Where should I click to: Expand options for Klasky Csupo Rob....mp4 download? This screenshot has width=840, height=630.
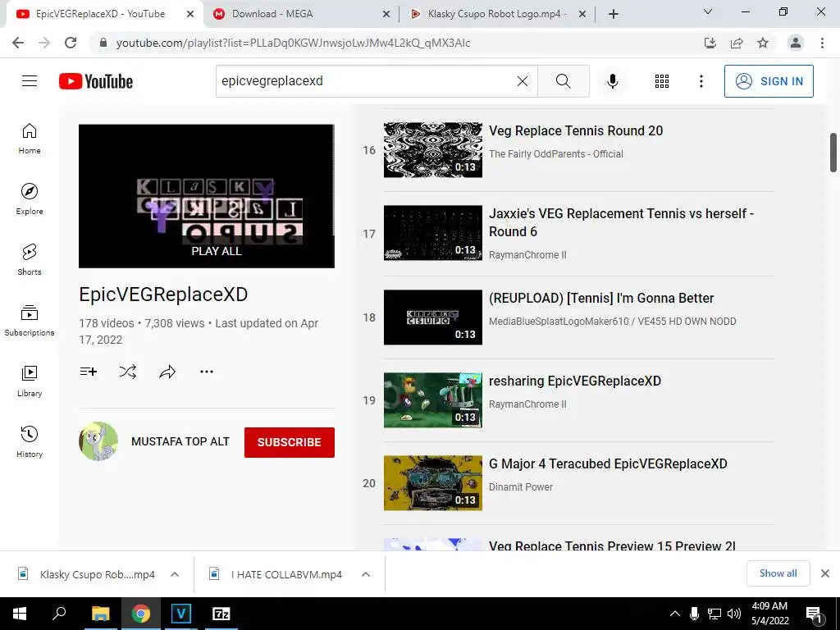point(175,574)
